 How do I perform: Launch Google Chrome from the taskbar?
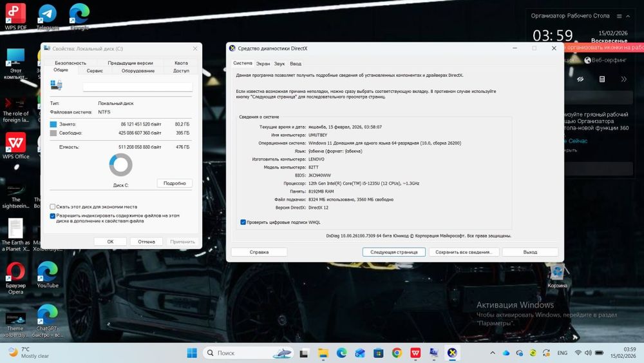point(397,353)
